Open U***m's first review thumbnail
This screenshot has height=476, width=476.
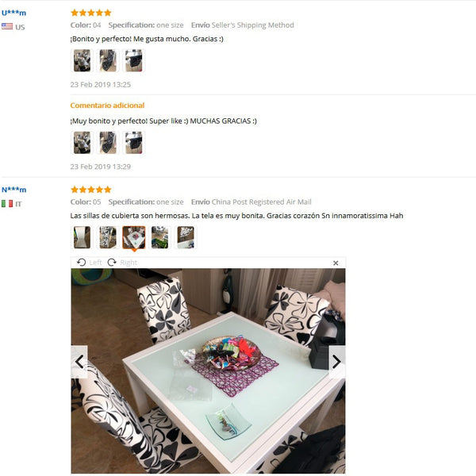click(82, 61)
